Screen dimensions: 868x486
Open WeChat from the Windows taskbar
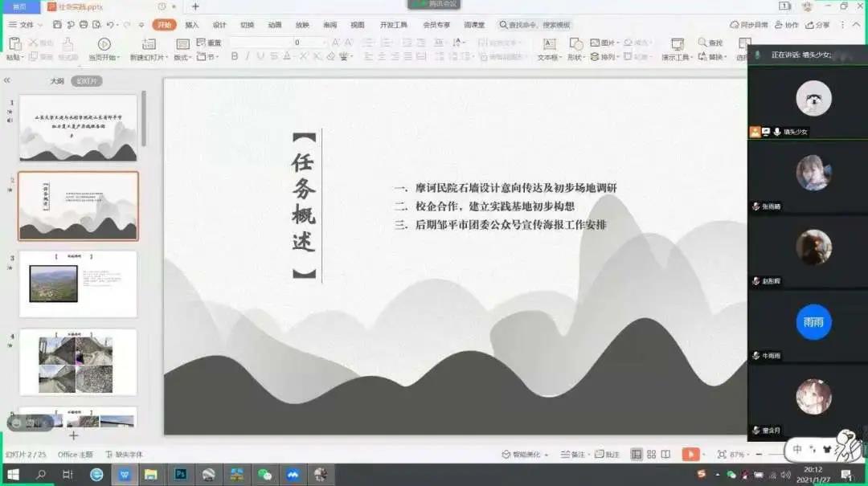[264, 475]
